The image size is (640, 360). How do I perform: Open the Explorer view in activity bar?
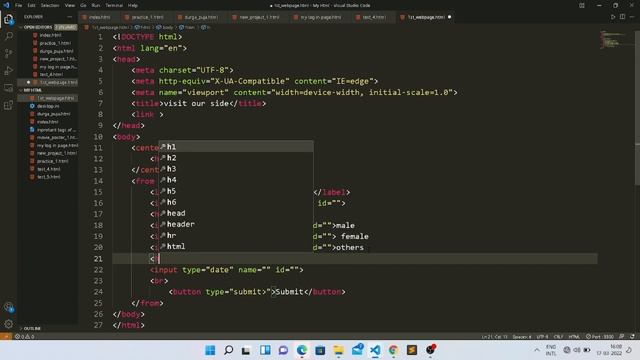point(9,19)
